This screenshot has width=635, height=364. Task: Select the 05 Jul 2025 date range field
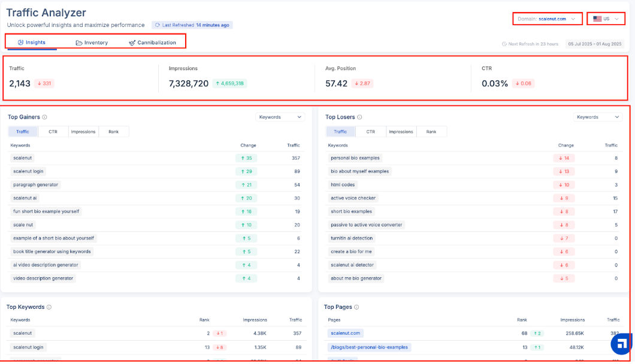595,44
